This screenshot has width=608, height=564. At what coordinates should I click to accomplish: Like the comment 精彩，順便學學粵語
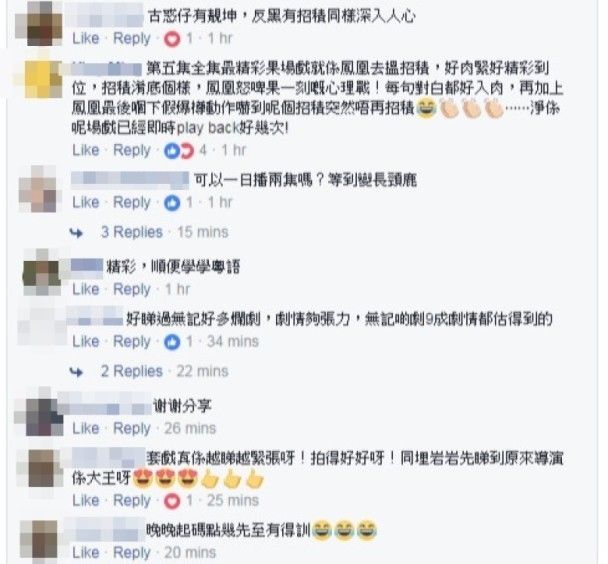coord(86,289)
